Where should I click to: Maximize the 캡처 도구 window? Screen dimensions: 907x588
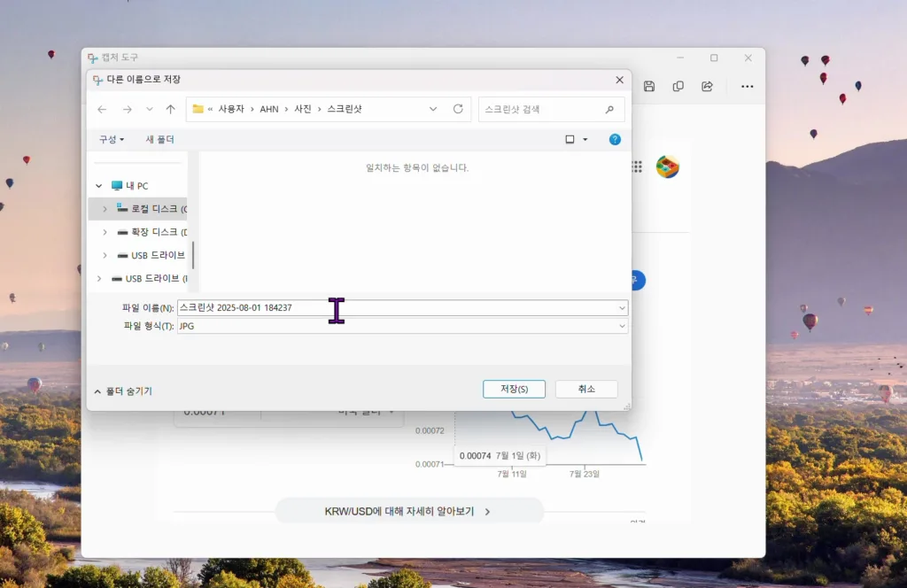[x=714, y=58]
